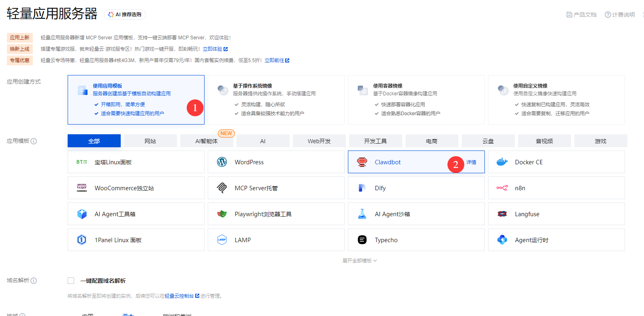
Task: Open the 产品文档 link
Action: [x=581, y=15]
